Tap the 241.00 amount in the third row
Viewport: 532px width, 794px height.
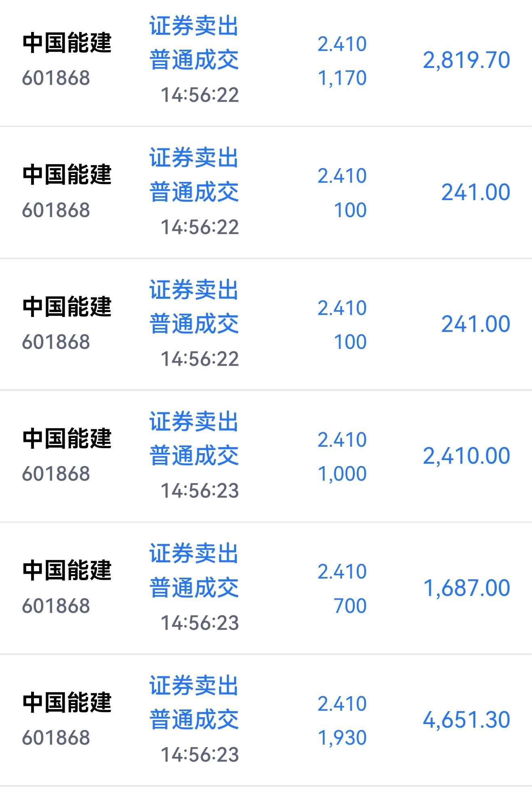click(x=476, y=324)
